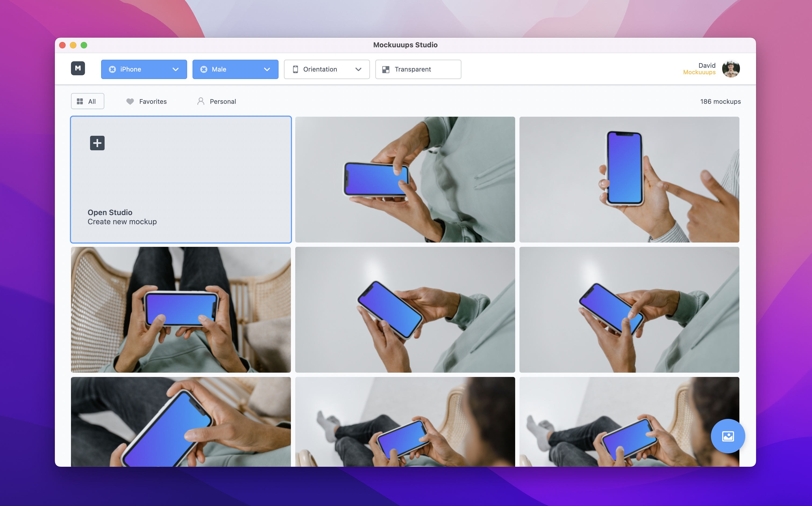This screenshot has width=812, height=506.
Task: Click the Mockuuups Studio "M" logo icon
Action: pyautogui.click(x=78, y=68)
